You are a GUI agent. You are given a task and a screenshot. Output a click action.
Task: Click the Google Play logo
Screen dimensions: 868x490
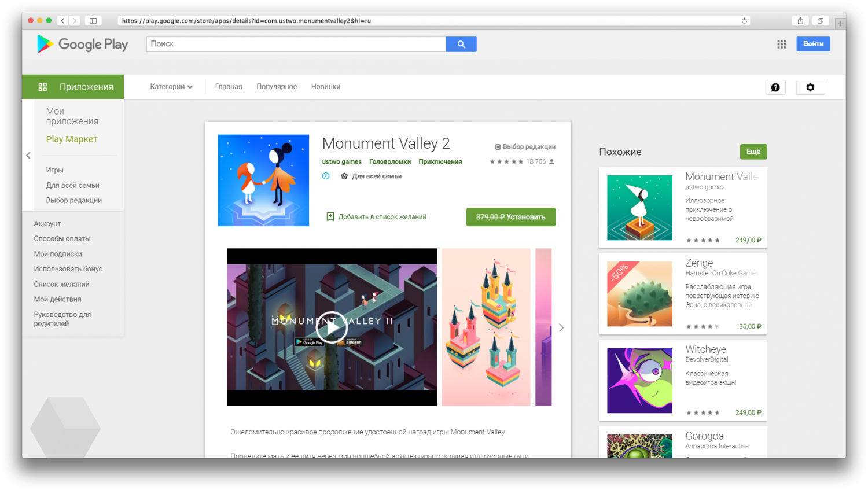(83, 44)
